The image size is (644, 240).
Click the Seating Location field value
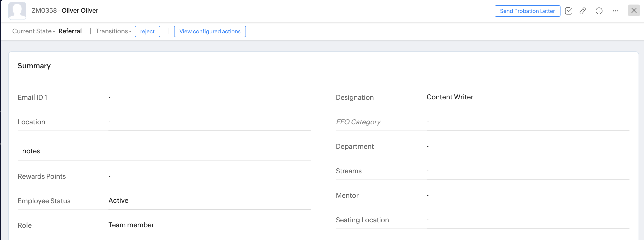click(428, 220)
